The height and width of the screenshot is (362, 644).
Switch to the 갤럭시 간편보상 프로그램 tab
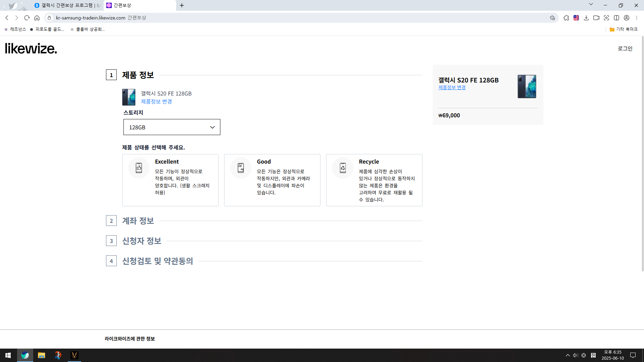coord(67,5)
